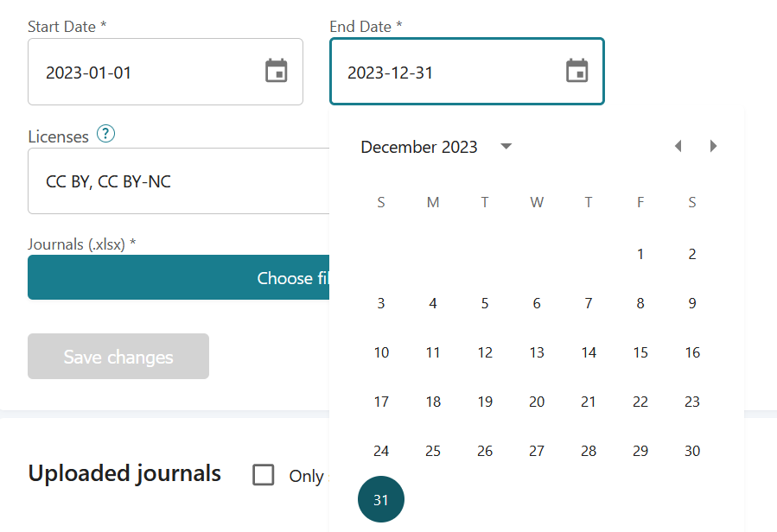The image size is (777, 532).
Task: Select December 10 in the calendar
Action: pyautogui.click(x=381, y=351)
